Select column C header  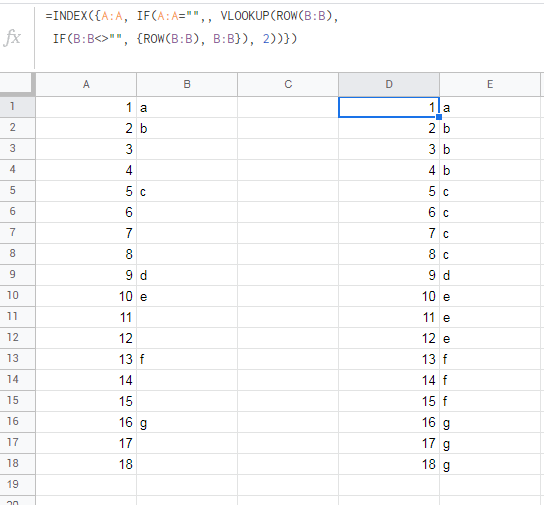(288, 84)
